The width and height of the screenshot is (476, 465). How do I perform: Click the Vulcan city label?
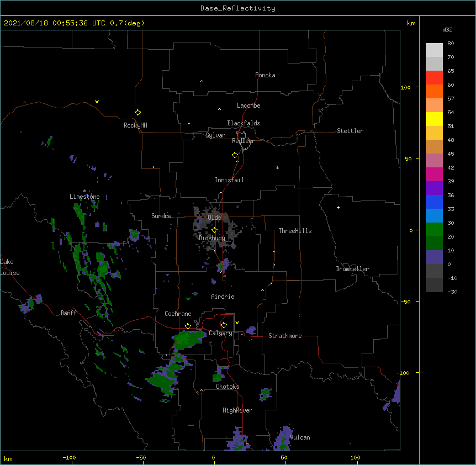pyautogui.click(x=300, y=437)
